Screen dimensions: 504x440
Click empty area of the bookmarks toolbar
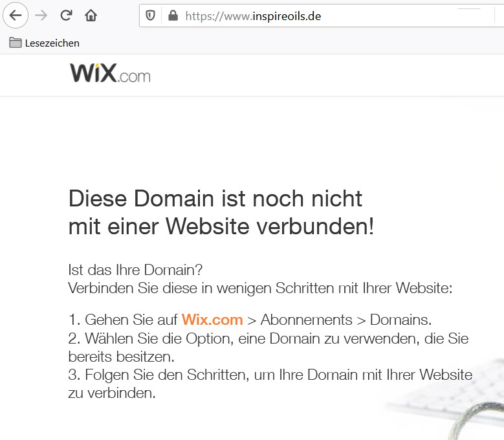291,43
